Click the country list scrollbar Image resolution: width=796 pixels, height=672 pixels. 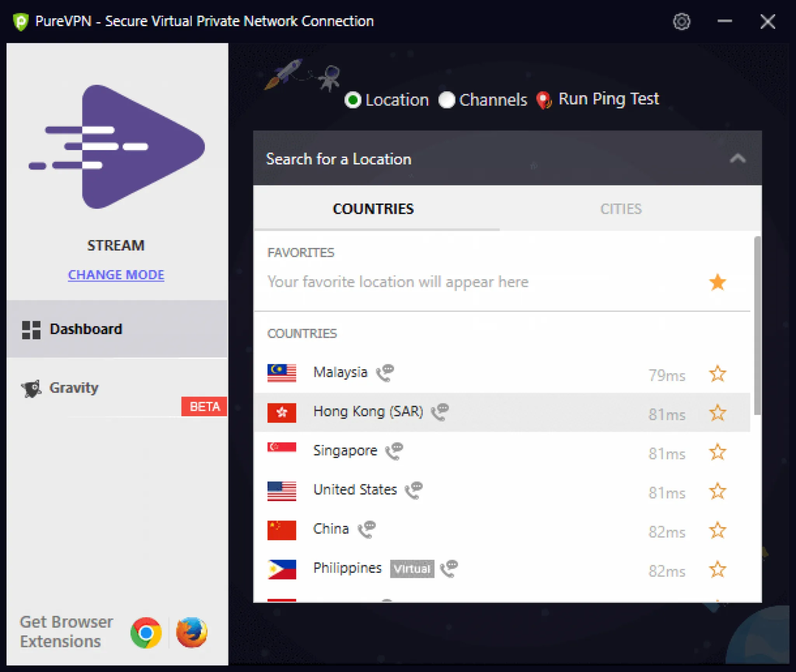click(757, 326)
